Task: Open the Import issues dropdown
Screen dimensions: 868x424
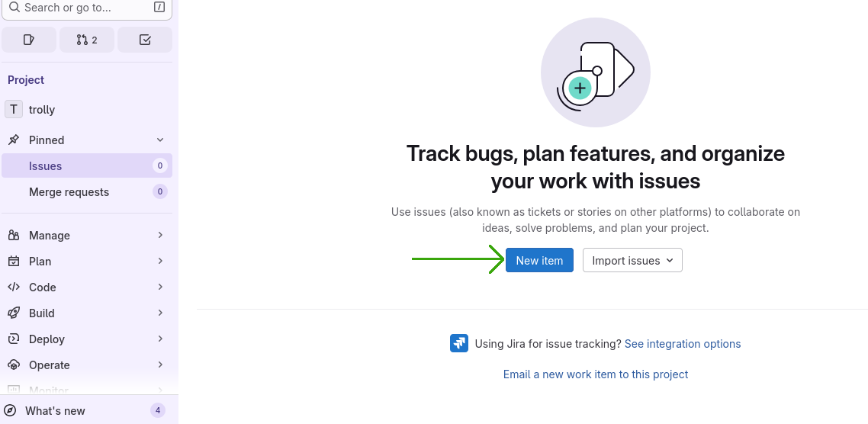Action: pos(632,261)
